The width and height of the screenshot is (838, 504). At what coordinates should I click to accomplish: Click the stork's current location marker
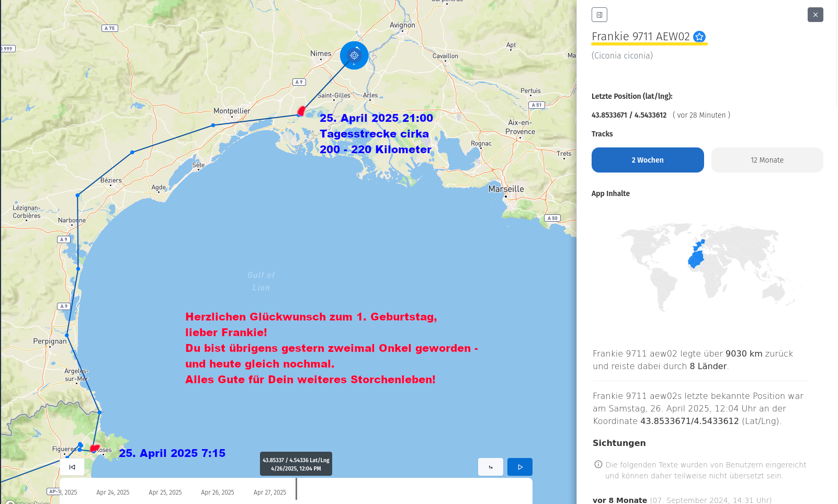(354, 55)
